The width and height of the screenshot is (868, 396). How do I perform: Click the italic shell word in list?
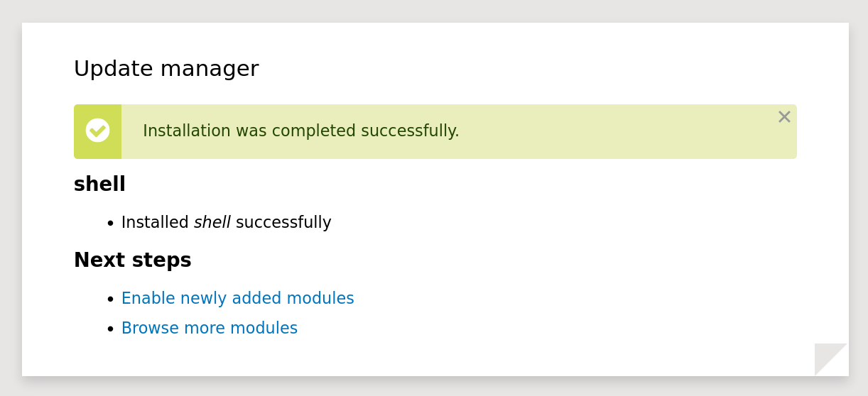212,223
